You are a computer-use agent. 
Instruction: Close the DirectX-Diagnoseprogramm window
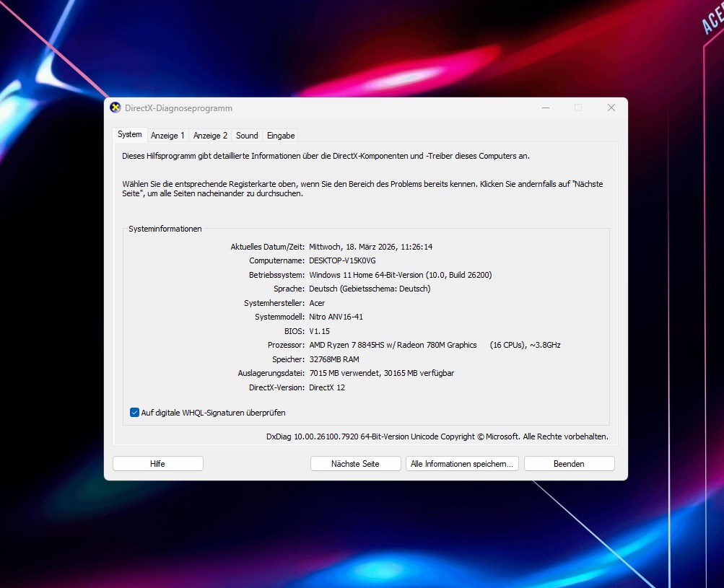pyautogui.click(x=611, y=108)
